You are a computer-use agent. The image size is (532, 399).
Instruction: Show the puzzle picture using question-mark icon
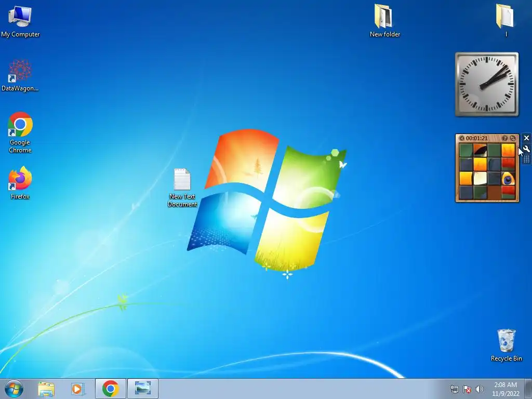click(x=504, y=138)
